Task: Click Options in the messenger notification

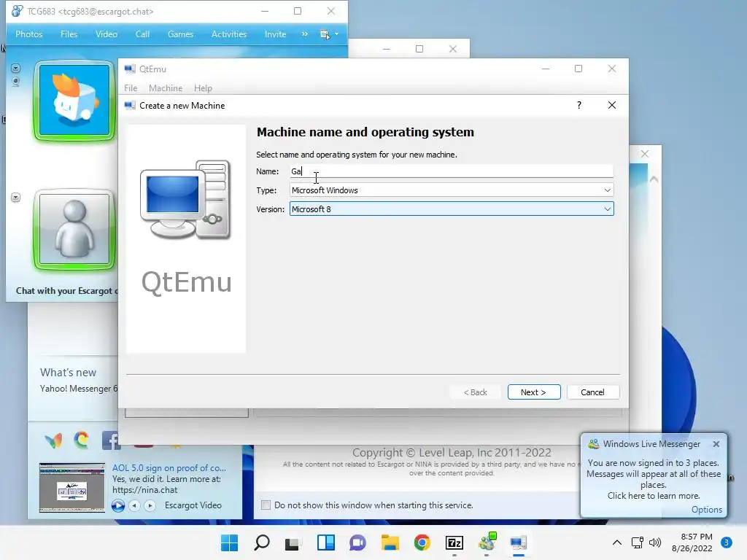Action: pyautogui.click(x=706, y=510)
